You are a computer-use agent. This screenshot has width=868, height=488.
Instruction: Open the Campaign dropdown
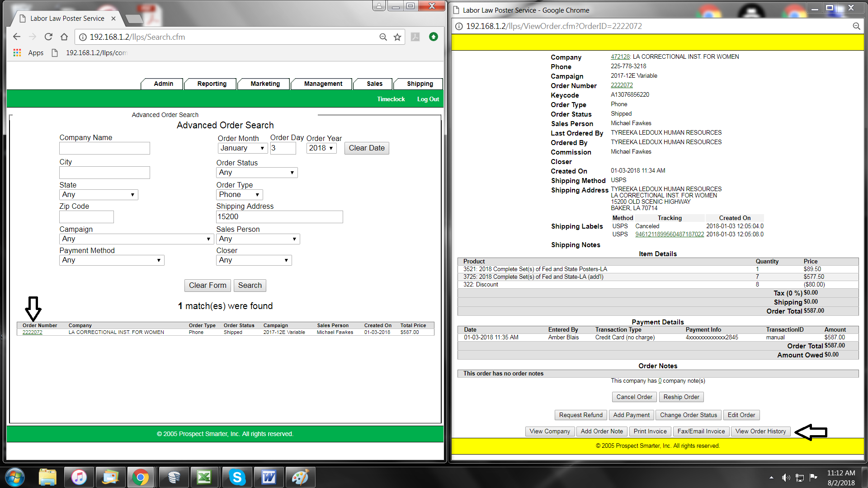(x=136, y=239)
